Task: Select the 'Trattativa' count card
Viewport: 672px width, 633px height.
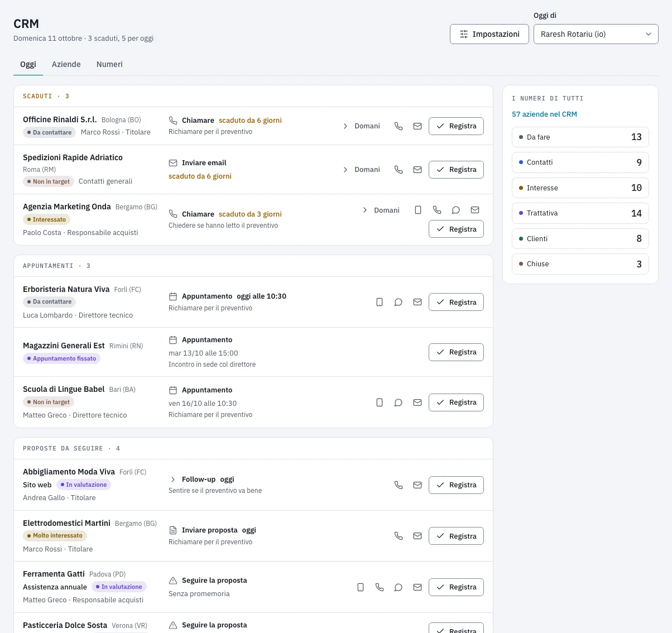Action: pyautogui.click(x=580, y=213)
